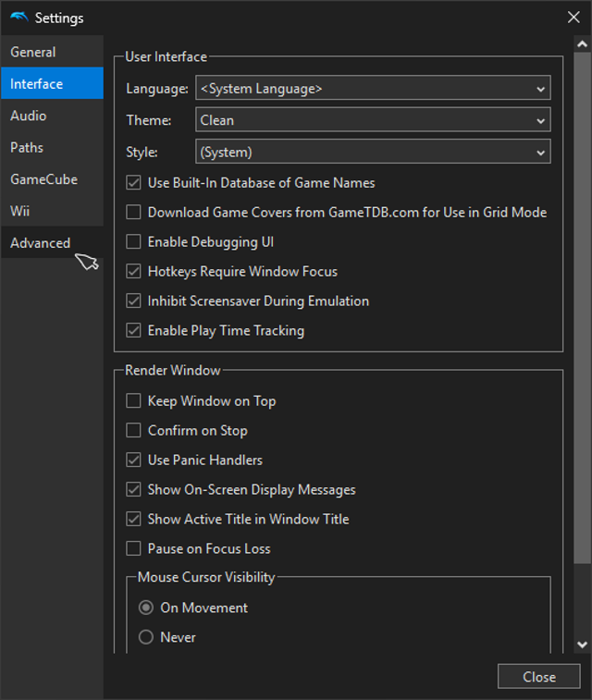This screenshot has width=592, height=700.
Task: Open the Wii settings tab
Action: (x=52, y=211)
